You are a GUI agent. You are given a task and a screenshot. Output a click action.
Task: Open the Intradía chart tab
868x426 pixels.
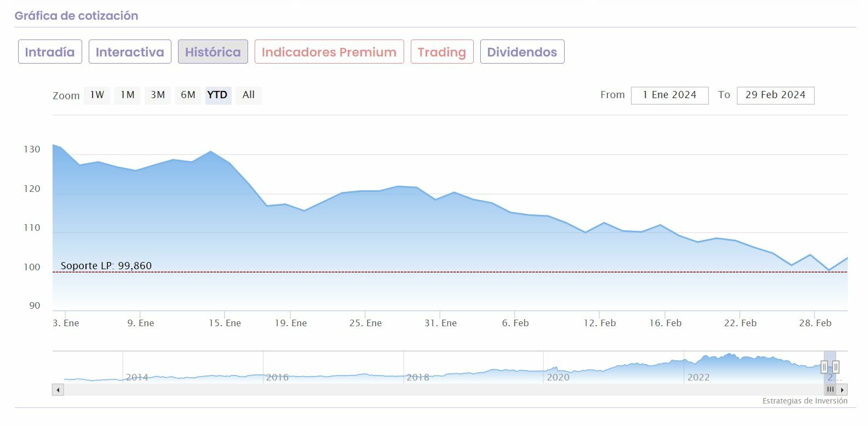tap(50, 52)
